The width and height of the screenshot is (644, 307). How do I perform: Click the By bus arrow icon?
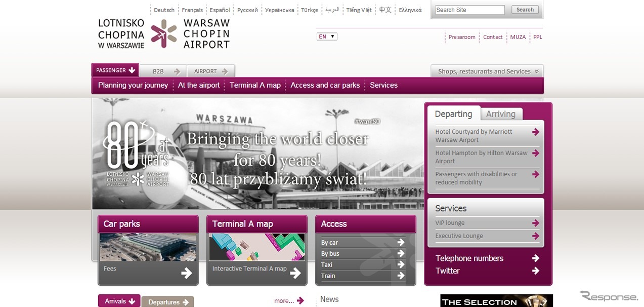401,253
